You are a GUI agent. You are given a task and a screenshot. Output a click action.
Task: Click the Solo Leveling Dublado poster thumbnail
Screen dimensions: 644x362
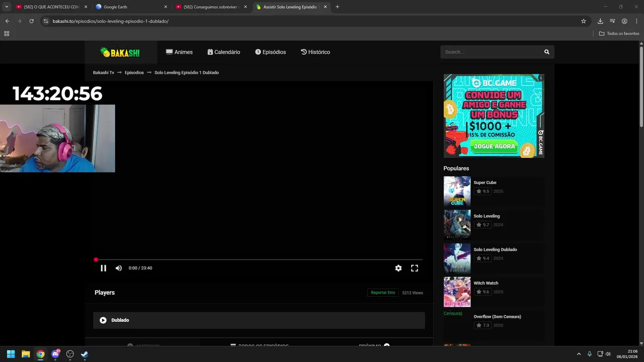457,258
